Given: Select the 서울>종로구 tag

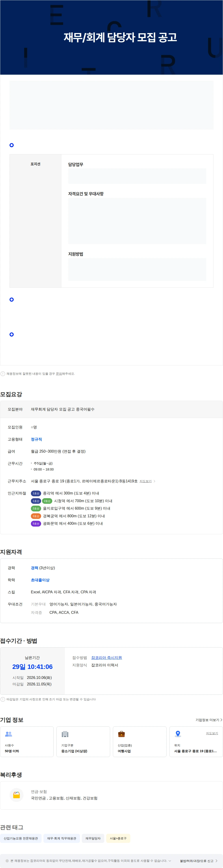Looking at the screenshot, I should [x=118, y=838].
